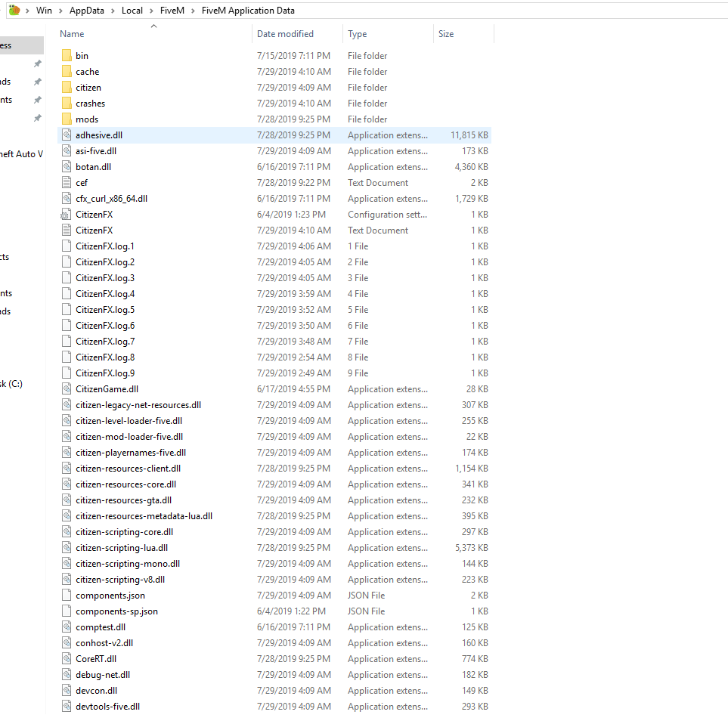Select citizen-resources-core.dll file name

point(125,484)
